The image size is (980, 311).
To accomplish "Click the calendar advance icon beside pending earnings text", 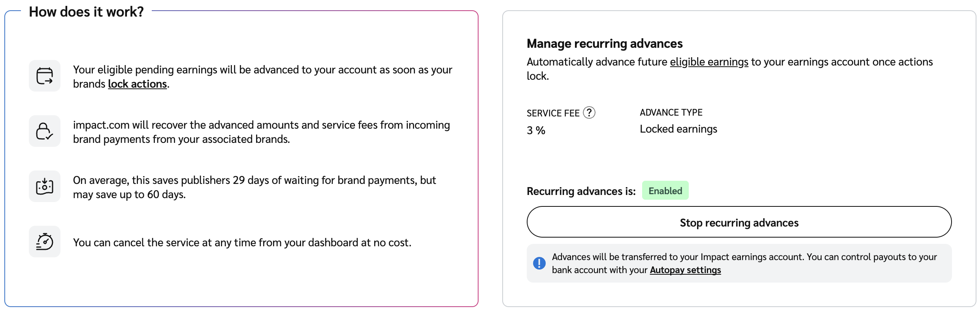I will 45,76.
